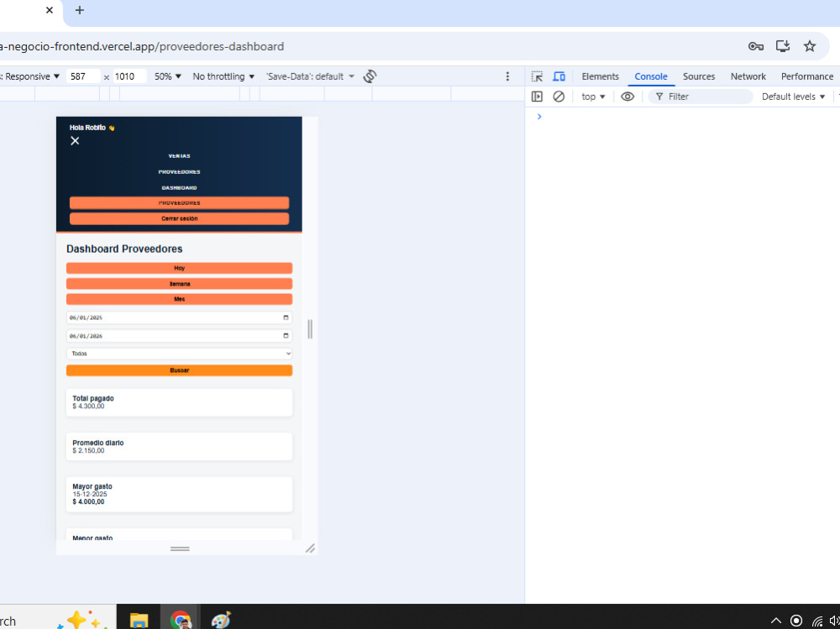The width and height of the screenshot is (840, 629).
Task: Click the rotate viewport icon
Action: click(x=370, y=76)
